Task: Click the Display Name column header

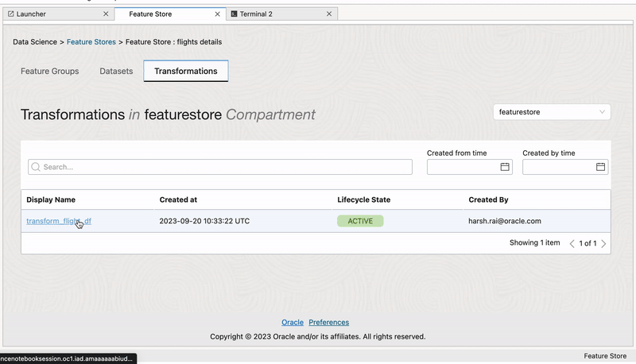Action: pyautogui.click(x=51, y=199)
